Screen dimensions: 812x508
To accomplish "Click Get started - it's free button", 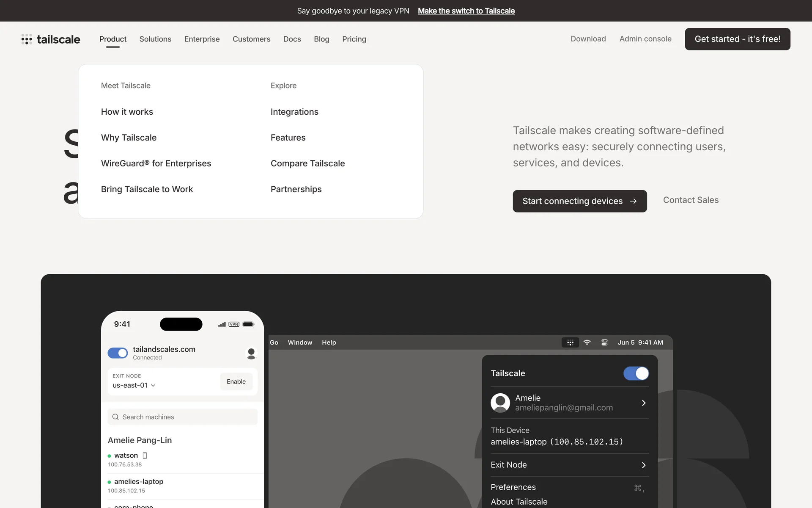I will pos(737,39).
